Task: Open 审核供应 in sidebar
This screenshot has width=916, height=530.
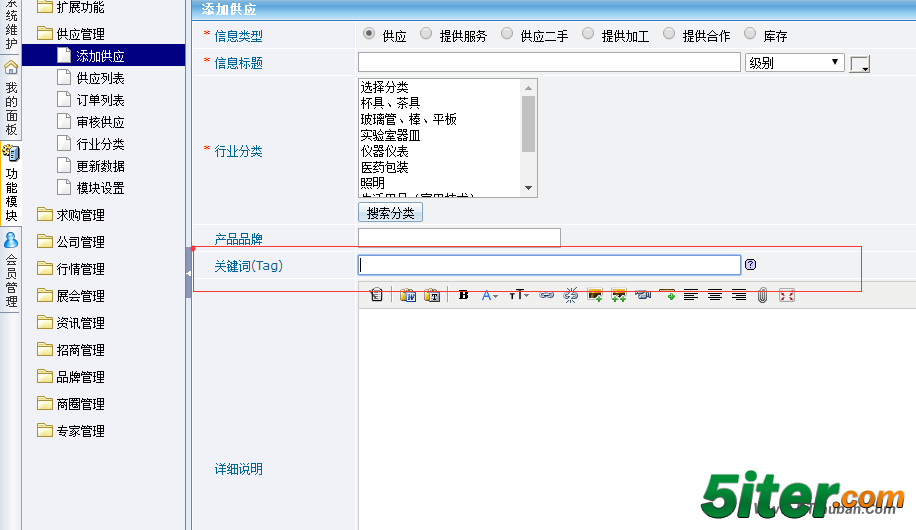Action: click(x=100, y=122)
